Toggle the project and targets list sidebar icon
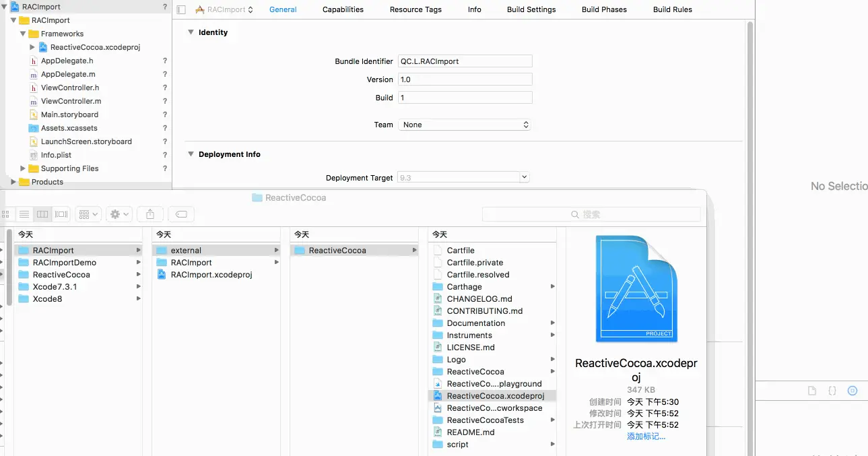The width and height of the screenshot is (868, 456). point(181,9)
